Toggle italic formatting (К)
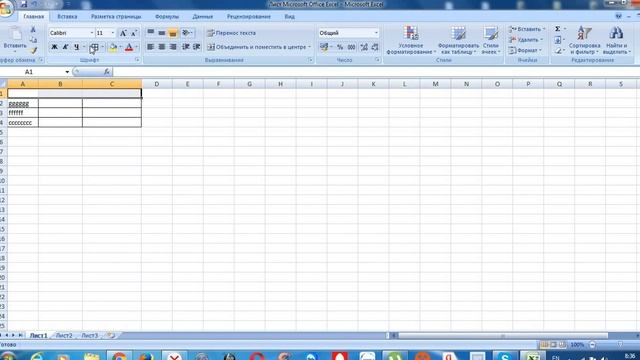Image resolution: width=640 pixels, height=360 pixels. [65, 47]
